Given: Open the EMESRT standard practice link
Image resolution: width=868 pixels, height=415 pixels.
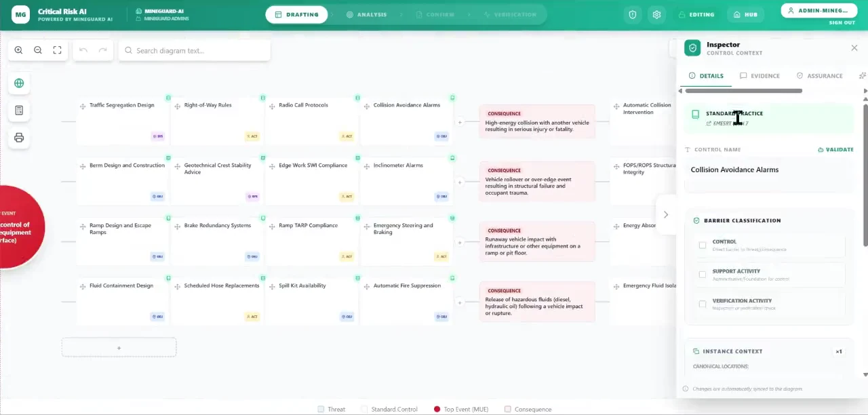Looking at the screenshot, I should point(727,123).
